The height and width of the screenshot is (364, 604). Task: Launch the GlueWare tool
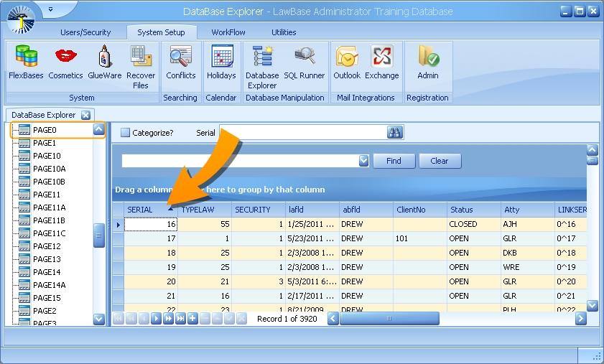[104, 62]
